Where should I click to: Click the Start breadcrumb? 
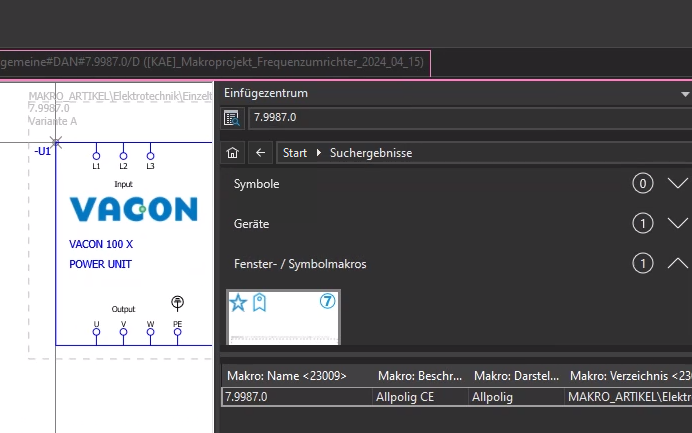(x=295, y=153)
